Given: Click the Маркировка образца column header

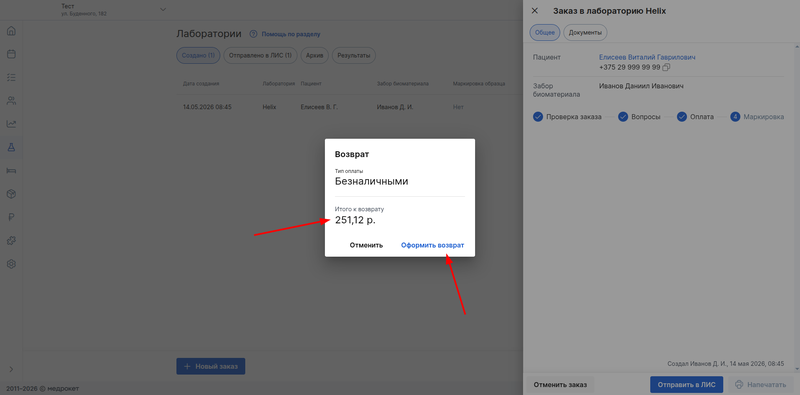Looking at the screenshot, I should click(x=479, y=84).
